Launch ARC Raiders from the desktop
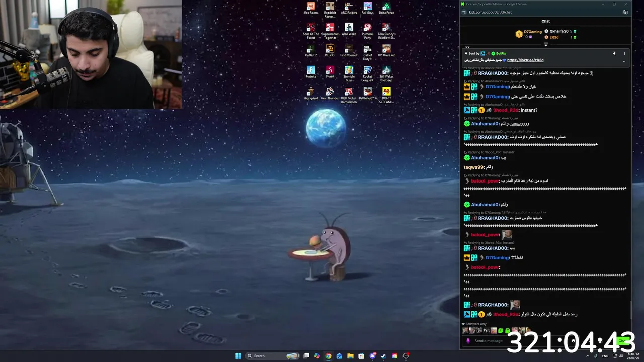Image resolution: width=644 pixels, height=362 pixels. point(349,8)
